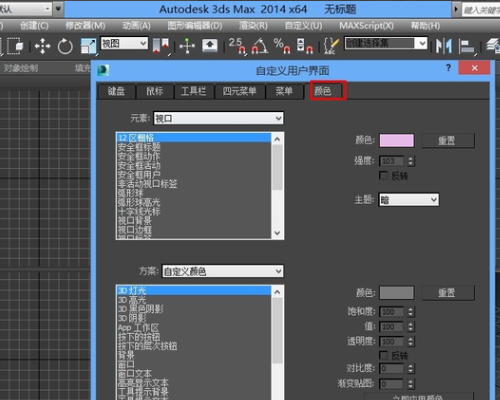Select 弧形球高光 in the elements list
Image resolution: width=500 pixels, height=400 pixels.
194,202
